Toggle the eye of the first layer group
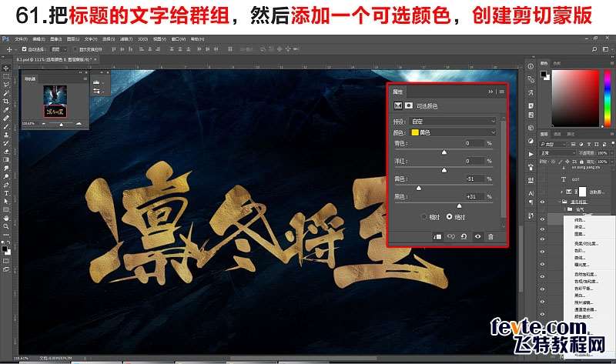Viewport: 616px width, 364px height. [x=543, y=202]
